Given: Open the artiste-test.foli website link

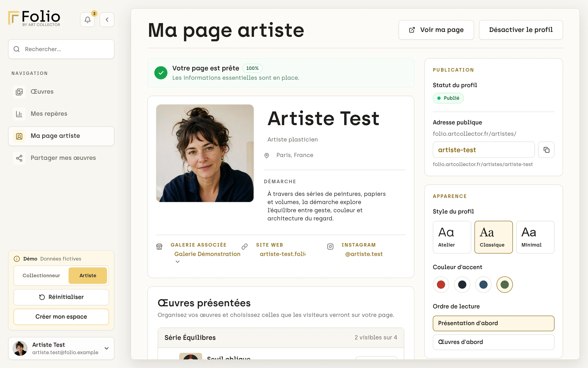Looking at the screenshot, I should (x=283, y=254).
